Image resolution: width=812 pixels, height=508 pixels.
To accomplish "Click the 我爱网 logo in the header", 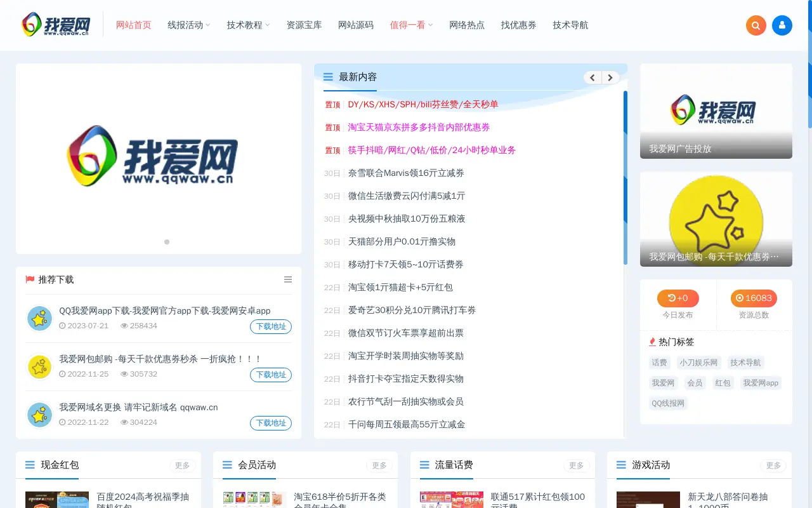I will (x=56, y=25).
